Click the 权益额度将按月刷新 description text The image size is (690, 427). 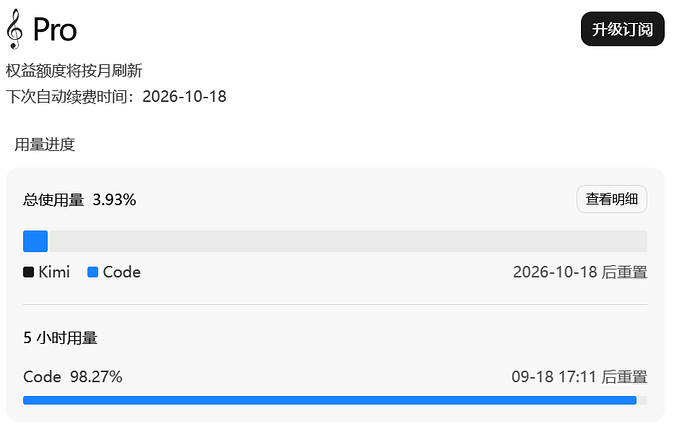coord(74,70)
